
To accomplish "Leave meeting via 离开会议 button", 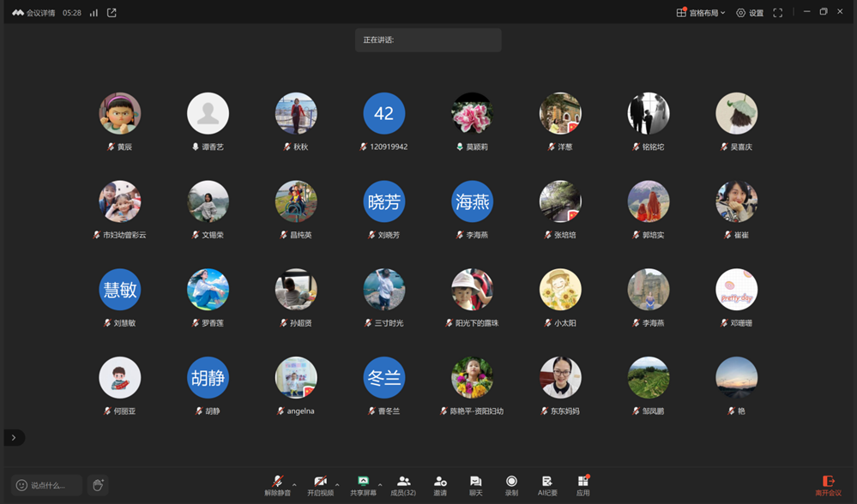I will [x=828, y=485].
